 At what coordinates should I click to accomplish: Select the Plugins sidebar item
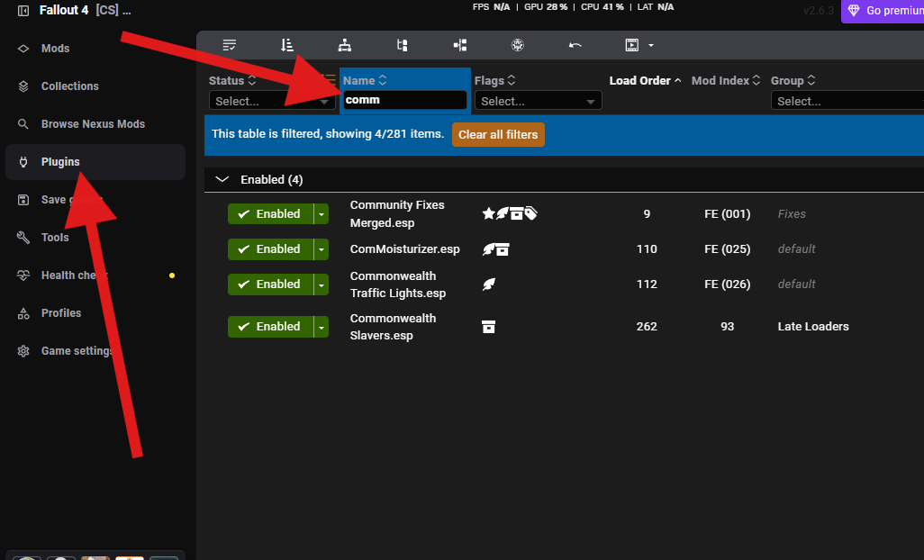(95, 162)
